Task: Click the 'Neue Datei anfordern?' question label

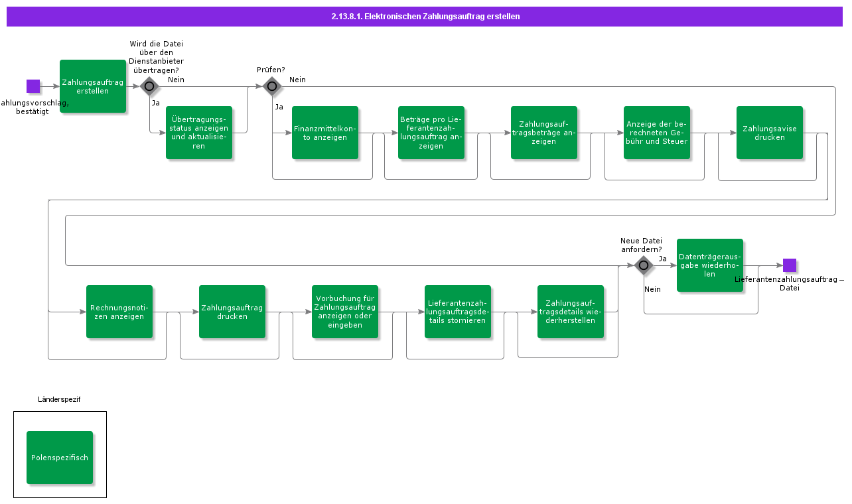Action: [641, 245]
